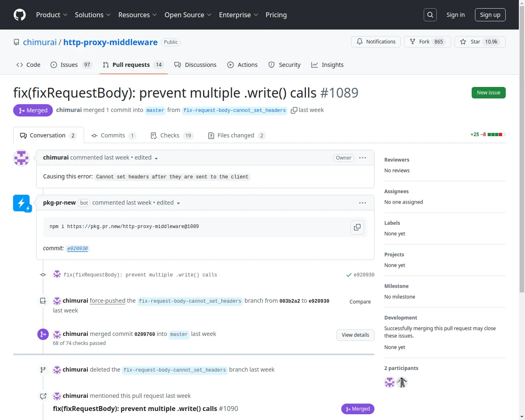Open the fix-request-body-cannot_set_headers head branch link
Screen dimensions: 525x420
coord(234,110)
